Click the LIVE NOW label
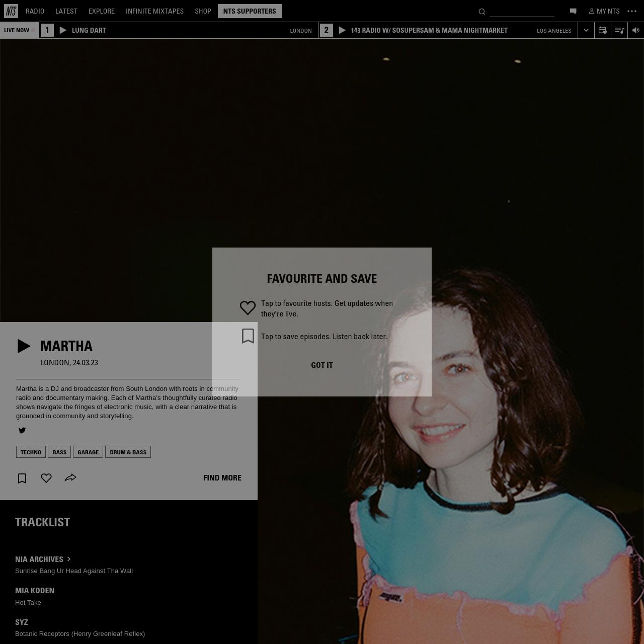This screenshot has width=644, height=644. (x=17, y=30)
